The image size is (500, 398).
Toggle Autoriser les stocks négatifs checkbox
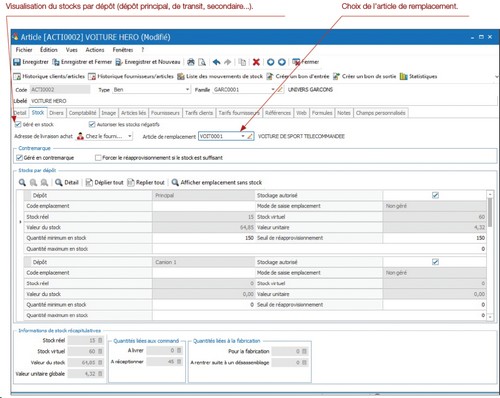point(92,124)
